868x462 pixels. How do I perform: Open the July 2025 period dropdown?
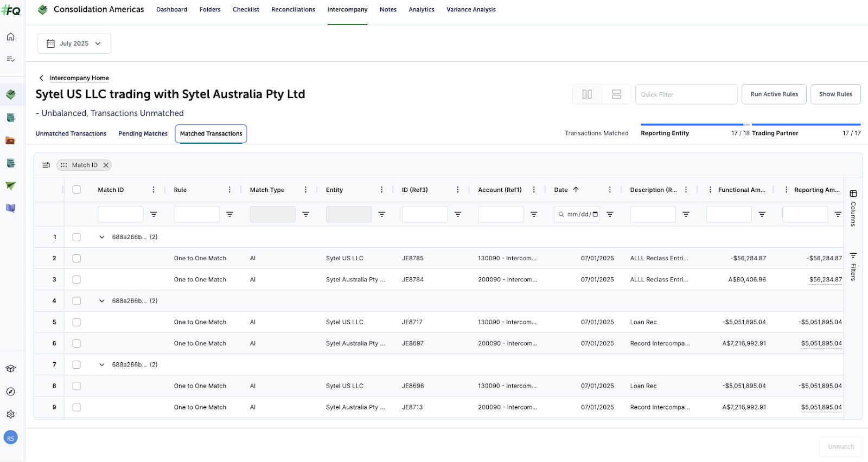[x=74, y=43]
